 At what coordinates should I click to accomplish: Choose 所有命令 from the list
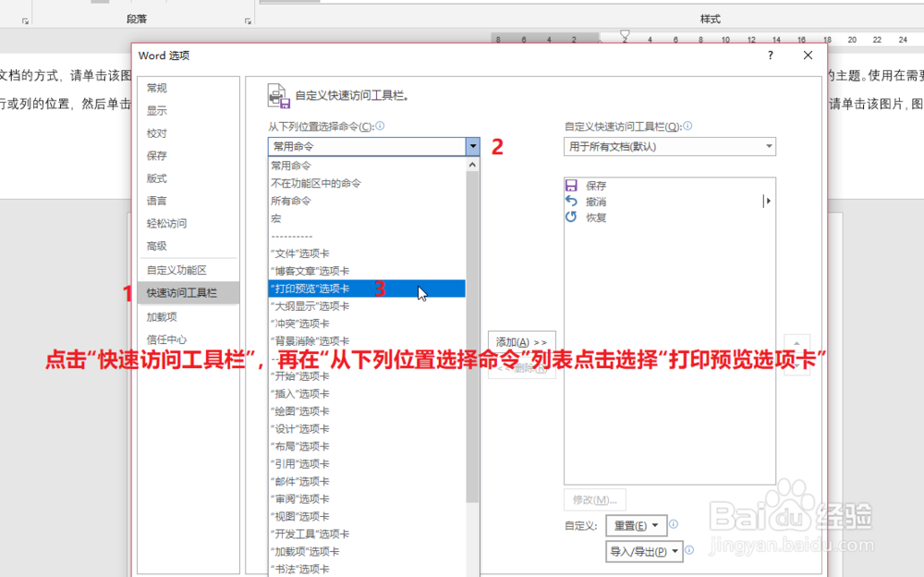pos(367,201)
